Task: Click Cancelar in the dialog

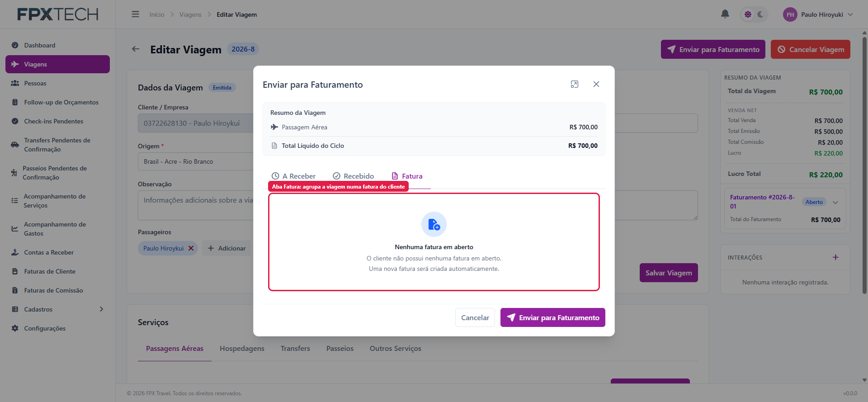Action: click(475, 317)
